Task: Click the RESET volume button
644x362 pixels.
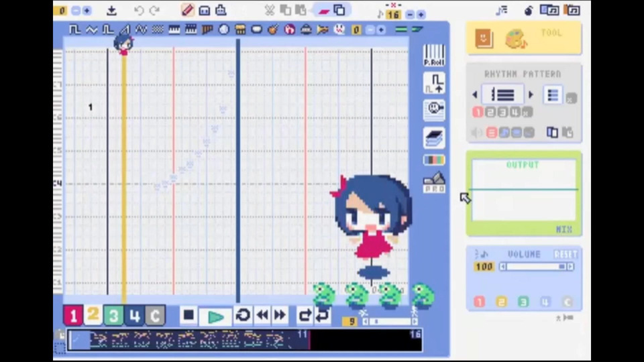Action: pos(566,255)
